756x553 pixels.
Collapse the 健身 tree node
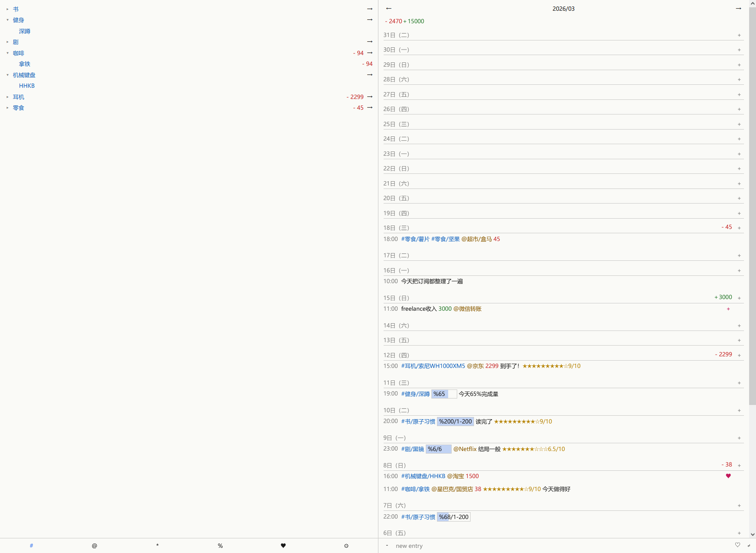(x=7, y=20)
